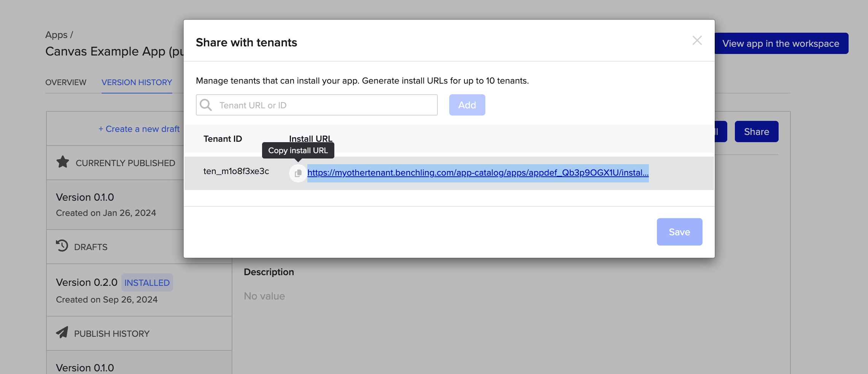This screenshot has height=374, width=868.
Task: Go to the Apps breadcrumb
Action: pos(56,35)
